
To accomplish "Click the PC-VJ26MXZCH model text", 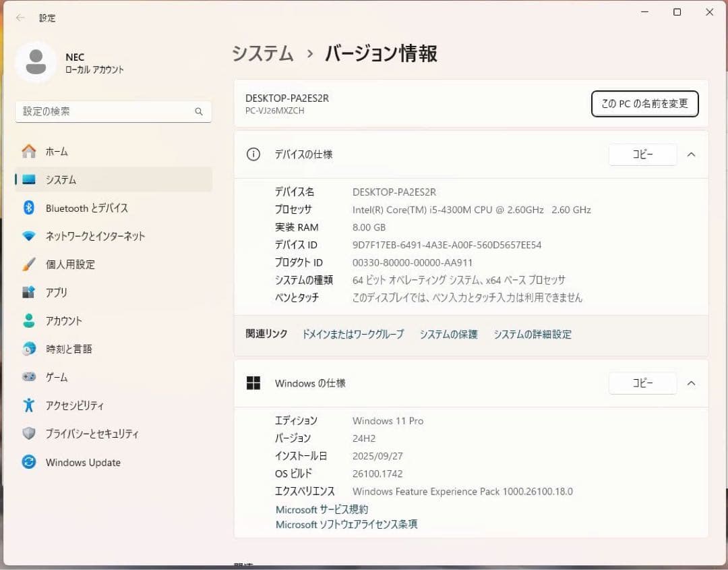I will click(275, 111).
